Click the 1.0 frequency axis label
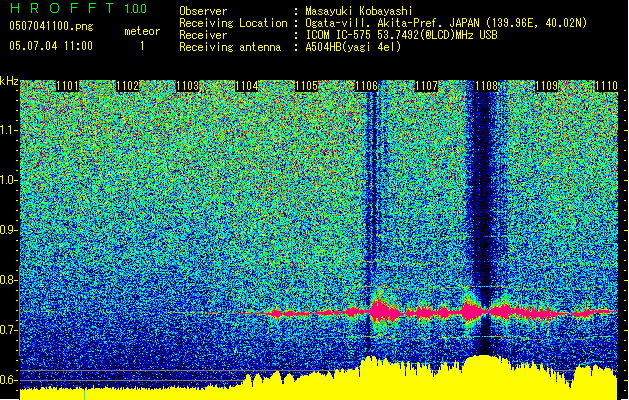This screenshot has width=629, height=400. (x=9, y=180)
